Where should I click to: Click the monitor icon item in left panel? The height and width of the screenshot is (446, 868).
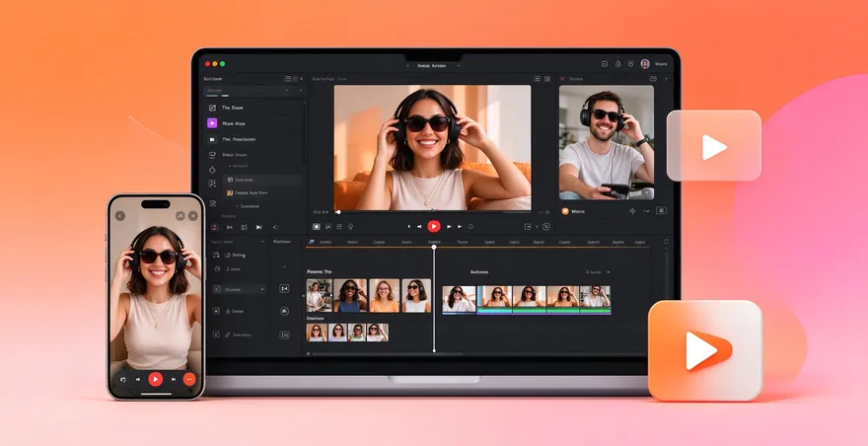(x=212, y=155)
